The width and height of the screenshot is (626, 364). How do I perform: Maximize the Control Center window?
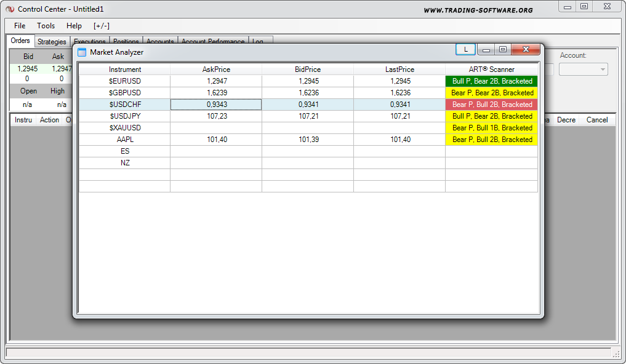click(x=584, y=6)
